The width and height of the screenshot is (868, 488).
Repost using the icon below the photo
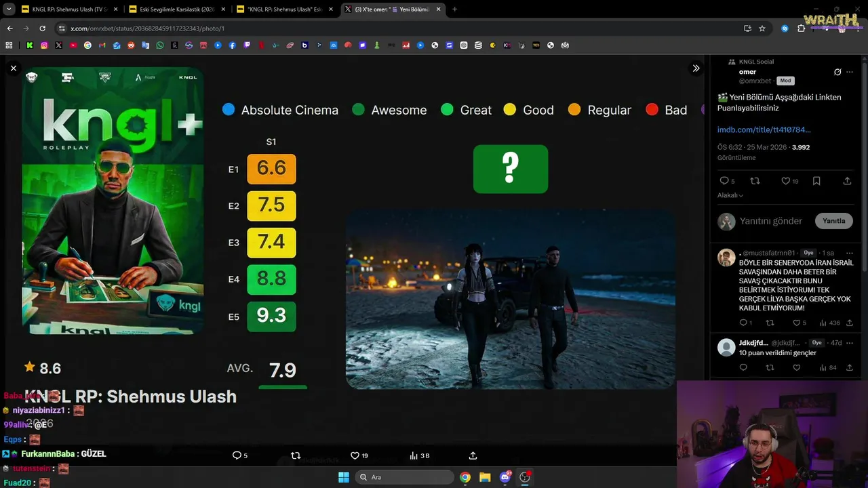click(296, 455)
